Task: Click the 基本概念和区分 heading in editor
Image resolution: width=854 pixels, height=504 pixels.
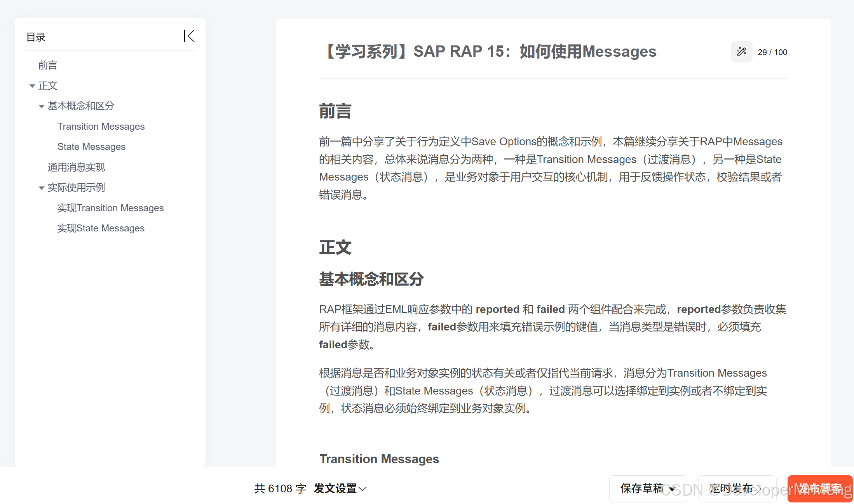Action: click(371, 279)
